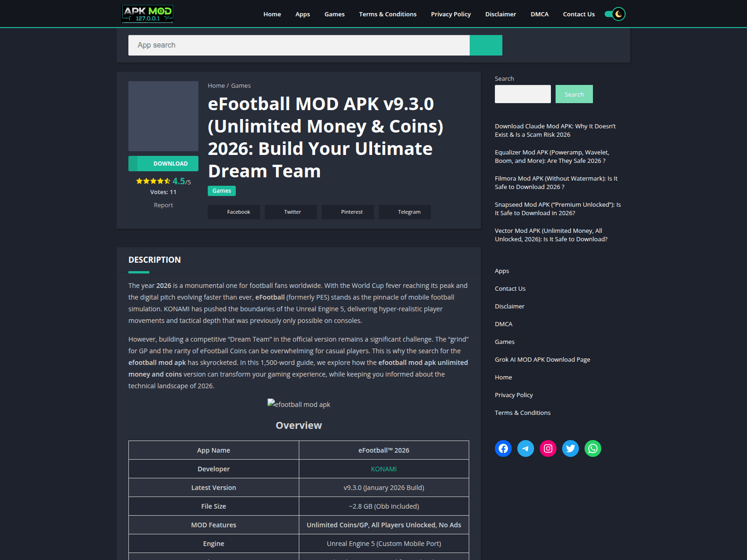Click the teal app search submit button
Viewport: 747px width, 560px height.
coord(486,45)
